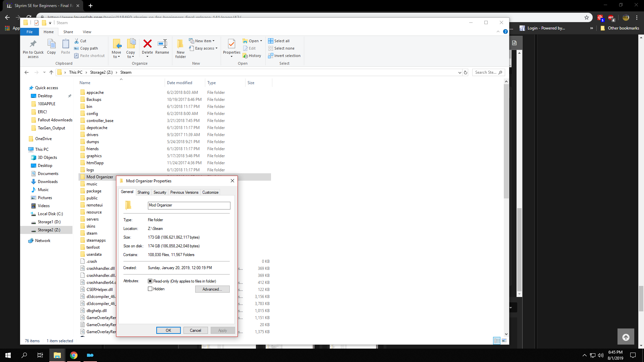
Task: Go up one folder level
Action: [51, 72]
